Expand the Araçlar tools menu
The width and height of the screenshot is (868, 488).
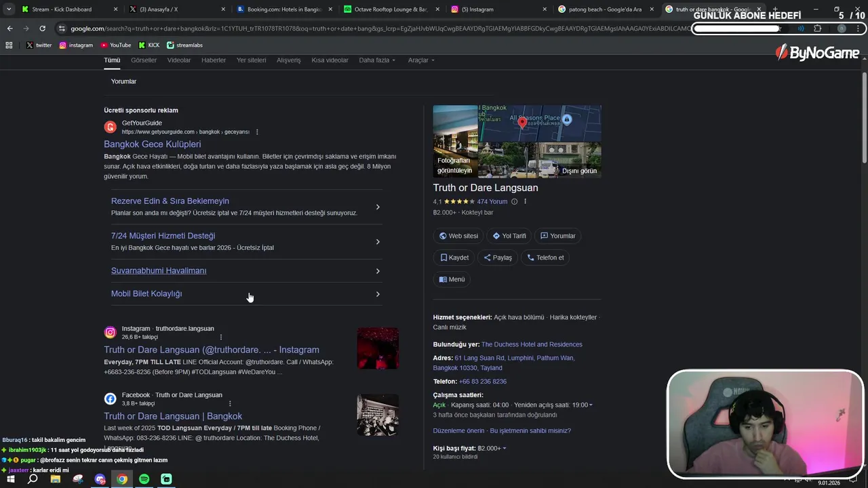(x=421, y=60)
